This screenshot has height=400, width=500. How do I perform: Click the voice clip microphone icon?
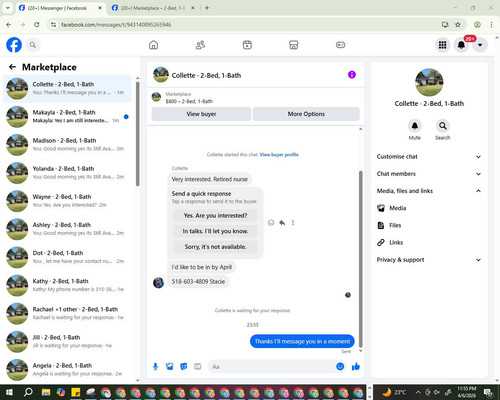pos(155,367)
